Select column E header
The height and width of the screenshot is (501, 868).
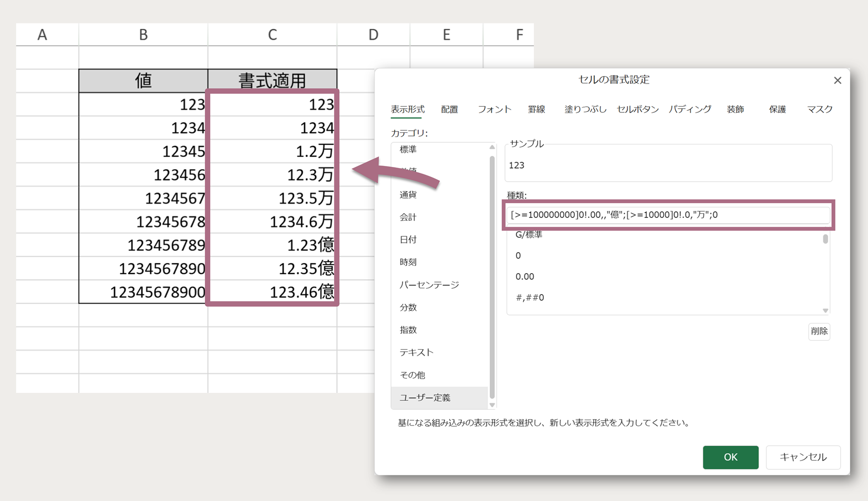[x=446, y=35]
